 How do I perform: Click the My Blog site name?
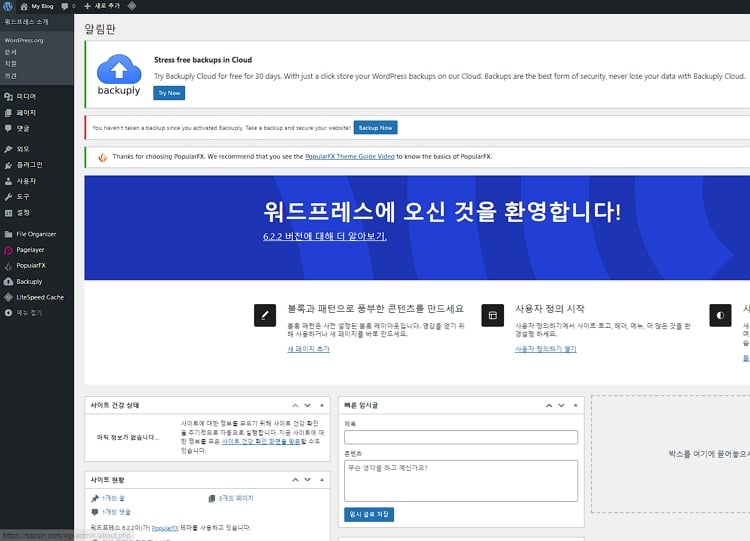click(x=43, y=6)
